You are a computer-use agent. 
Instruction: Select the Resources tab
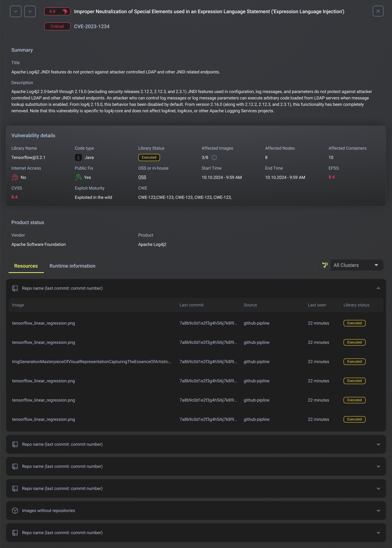[x=26, y=266]
